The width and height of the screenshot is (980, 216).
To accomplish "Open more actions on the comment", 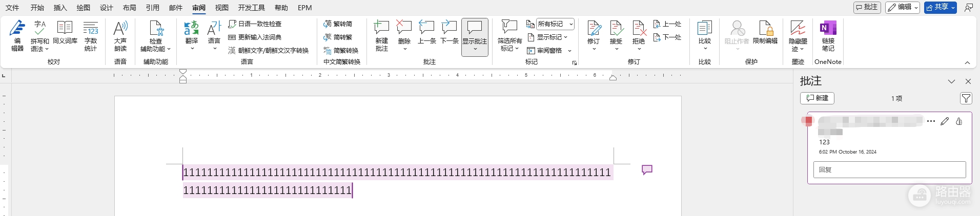I will pos(931,121).
